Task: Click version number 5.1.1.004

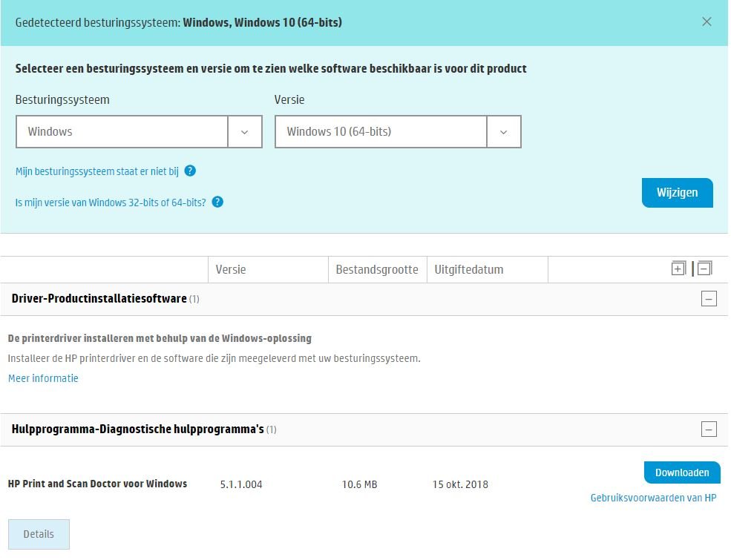Action: tap(241, 484)
